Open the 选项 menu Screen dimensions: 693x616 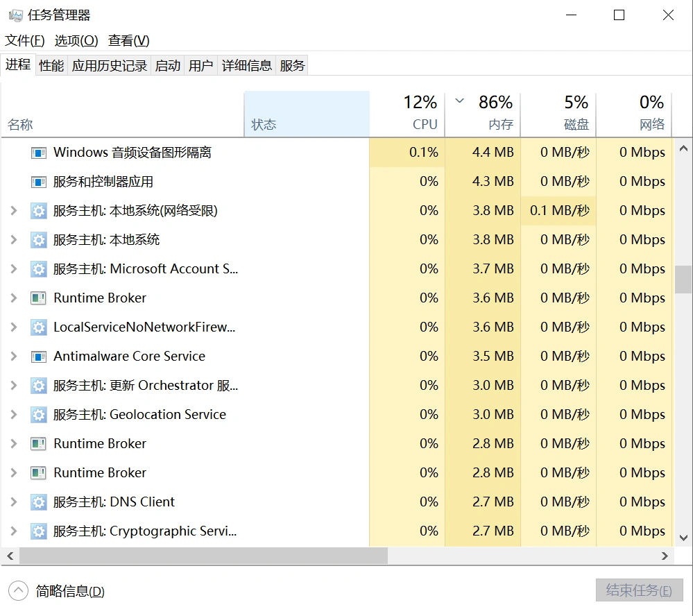pyautogui.click(x=76, y=40)
